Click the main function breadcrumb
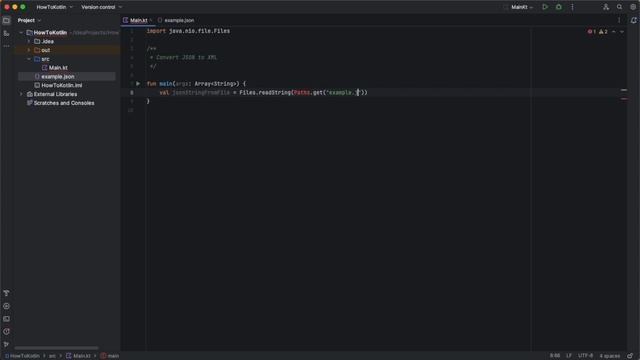640x360 pixels. coord(110,356)
